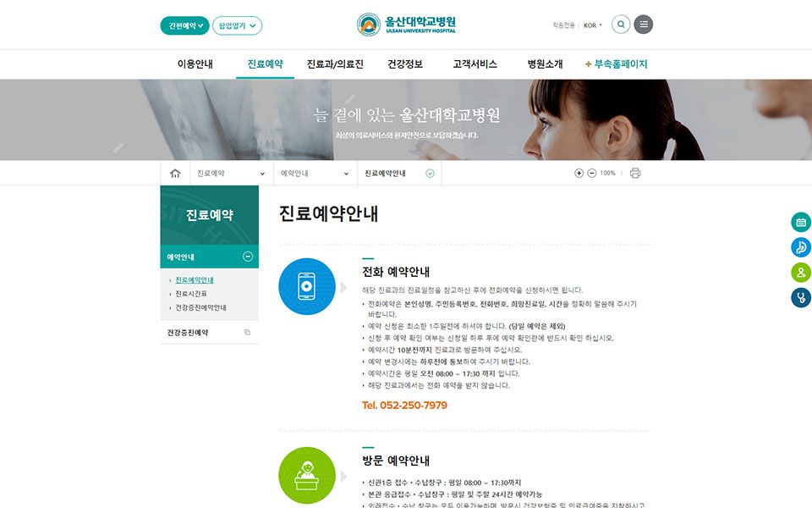Select the 진료과/의료진 menu item
This screenshot has height=508, width=812.
[335, 64]
